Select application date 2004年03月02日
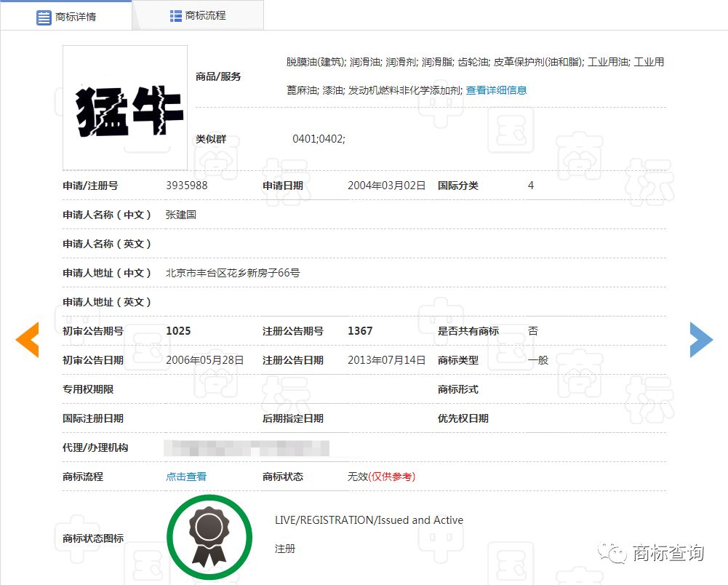 pos(387,186)
